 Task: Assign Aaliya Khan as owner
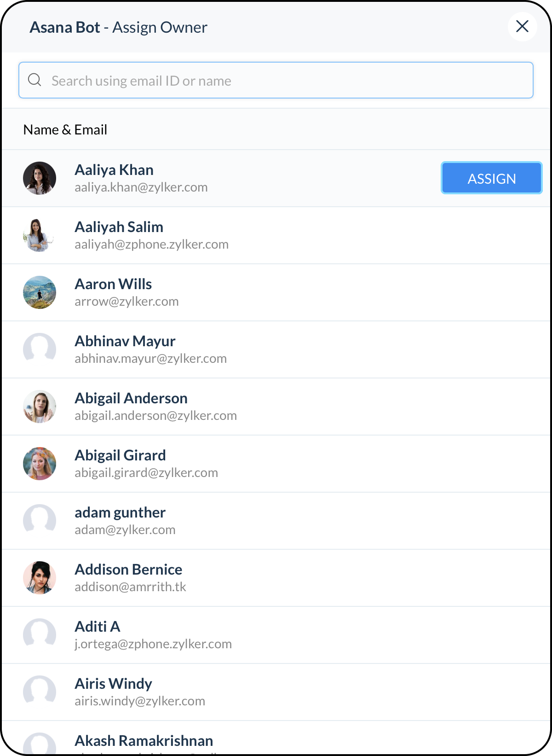tap(492, 178)
